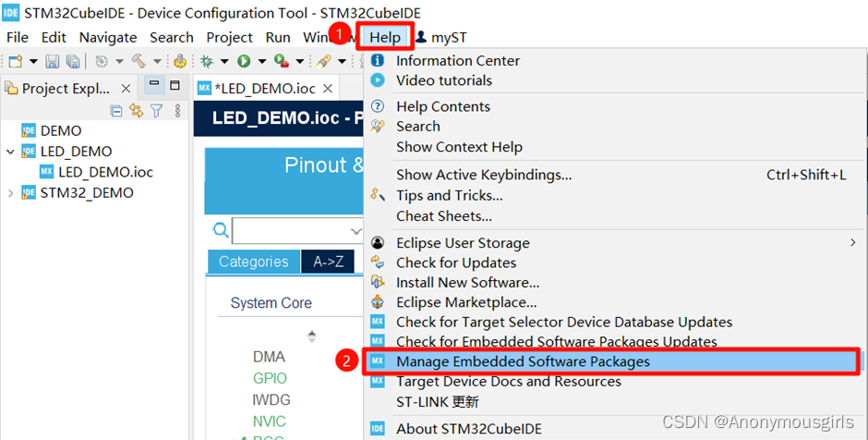Collapse the LED_DEMO project node
The image size is (868, 440).
click(x=10, y=152)
